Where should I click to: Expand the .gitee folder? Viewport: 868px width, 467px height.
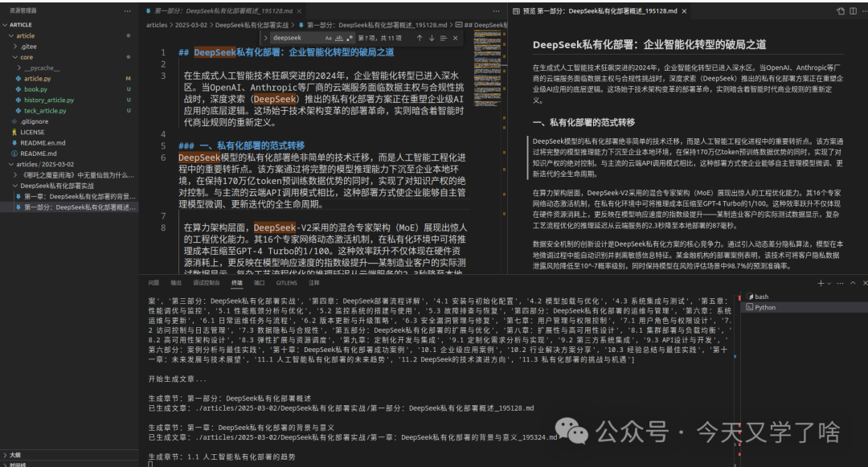point(15,47)
